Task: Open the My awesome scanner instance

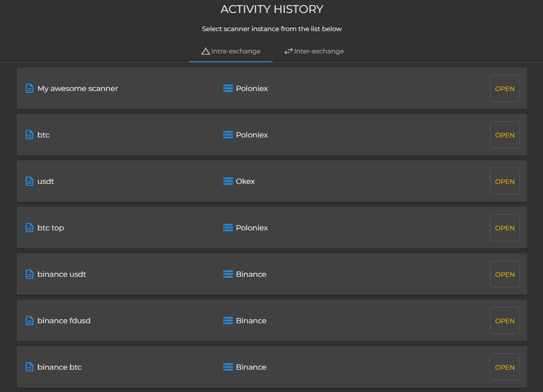Action: (504, 88)
